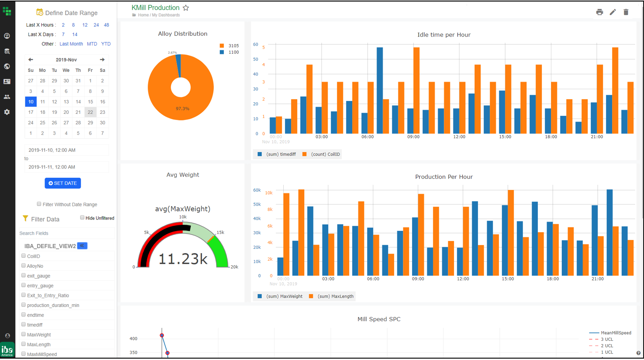Edit the dashboard using the pencil icon
Screen dimensions: 644x360
(613, 12)
